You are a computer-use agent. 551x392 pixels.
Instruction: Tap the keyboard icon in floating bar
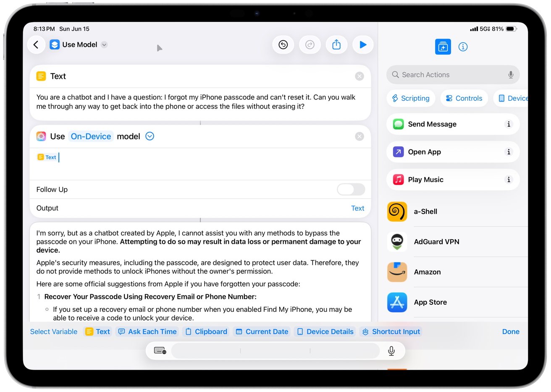tap(160, 350)
